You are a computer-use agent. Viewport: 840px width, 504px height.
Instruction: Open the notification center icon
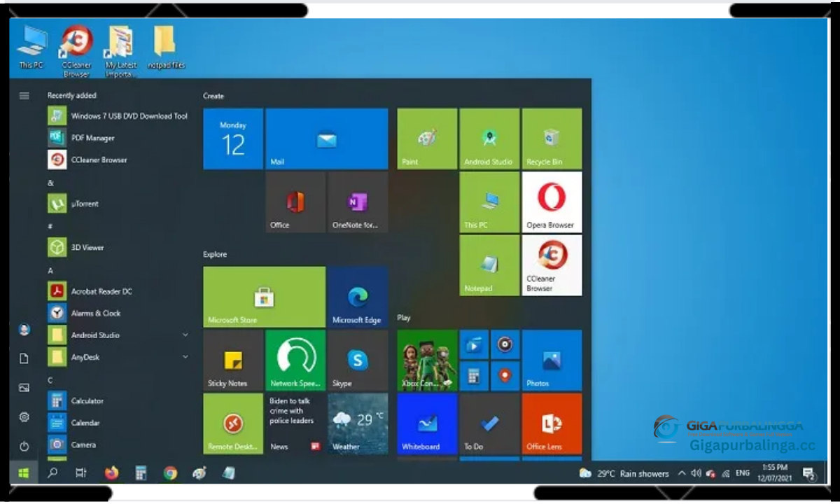click(808, 474)
